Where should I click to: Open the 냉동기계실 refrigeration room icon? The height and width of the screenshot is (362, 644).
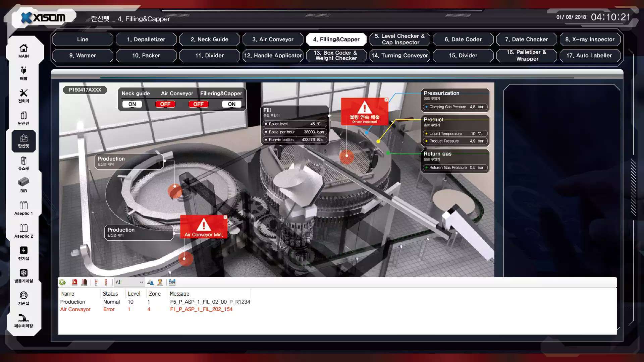(x=23, y=276)
